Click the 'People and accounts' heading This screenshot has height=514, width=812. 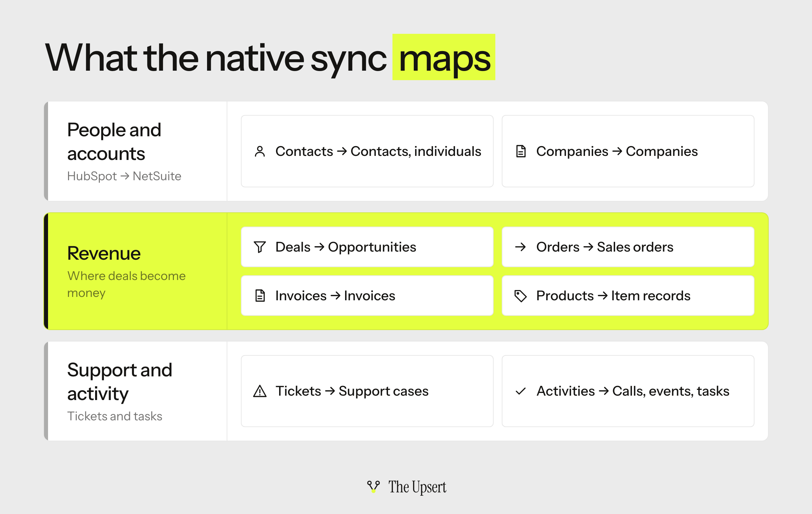point(114,142)
